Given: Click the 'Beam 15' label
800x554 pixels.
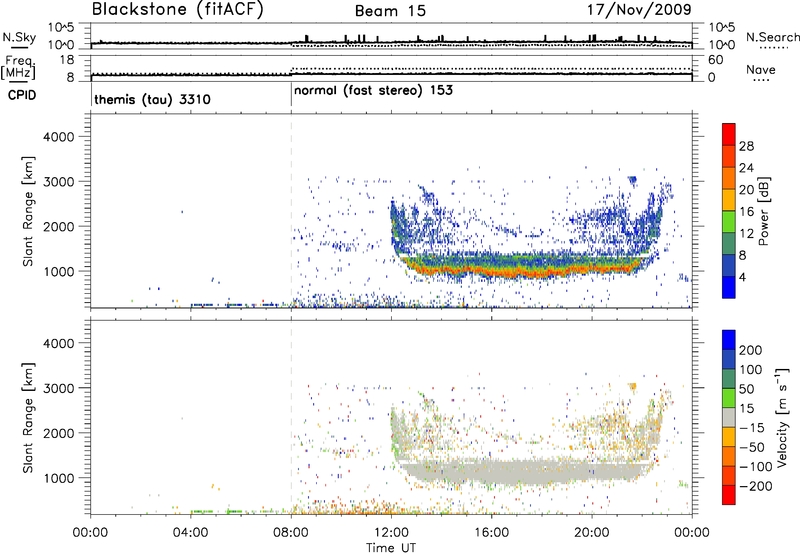Looking at the screenshot, I should pos(390,11).
